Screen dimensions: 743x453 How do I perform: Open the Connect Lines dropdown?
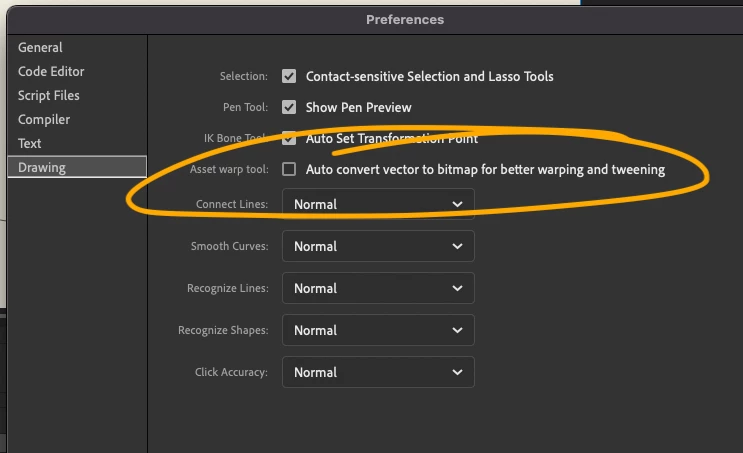[x=378, y=204]
